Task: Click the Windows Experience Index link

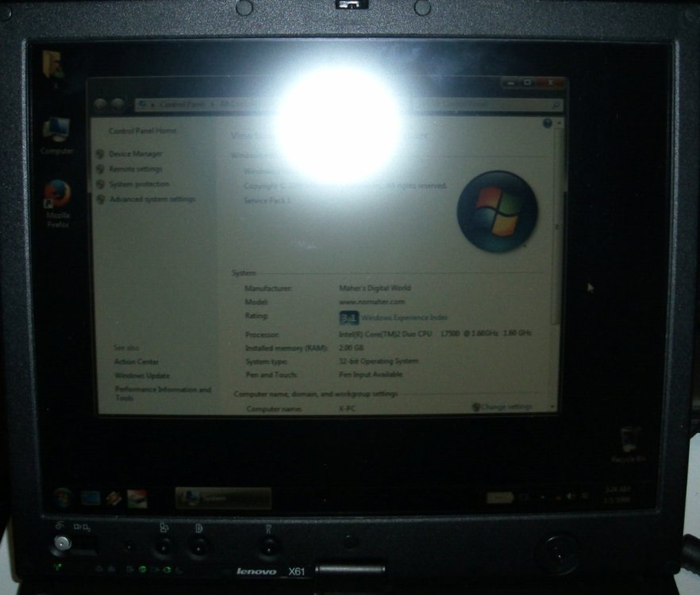Action: (405, 317)
